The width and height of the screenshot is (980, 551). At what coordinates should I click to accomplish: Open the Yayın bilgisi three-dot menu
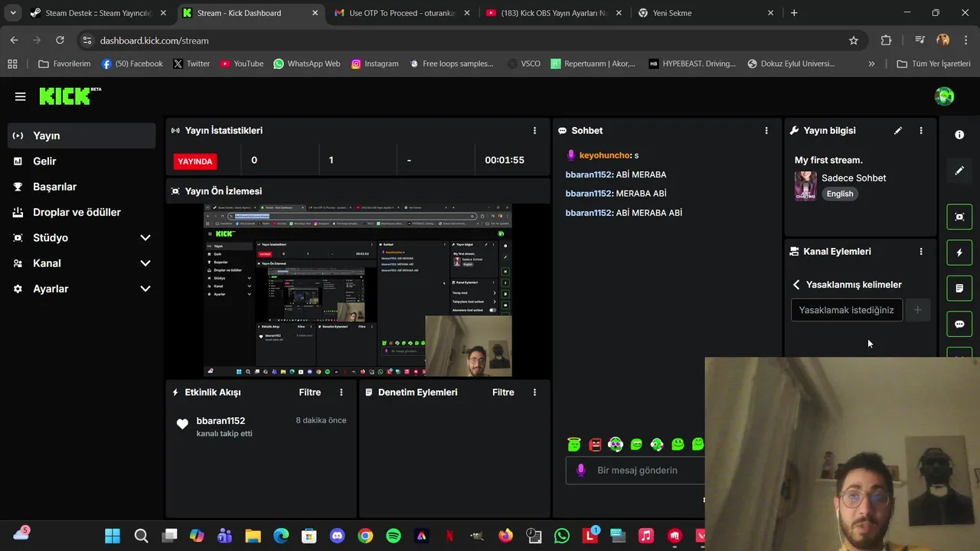point(921,131)
